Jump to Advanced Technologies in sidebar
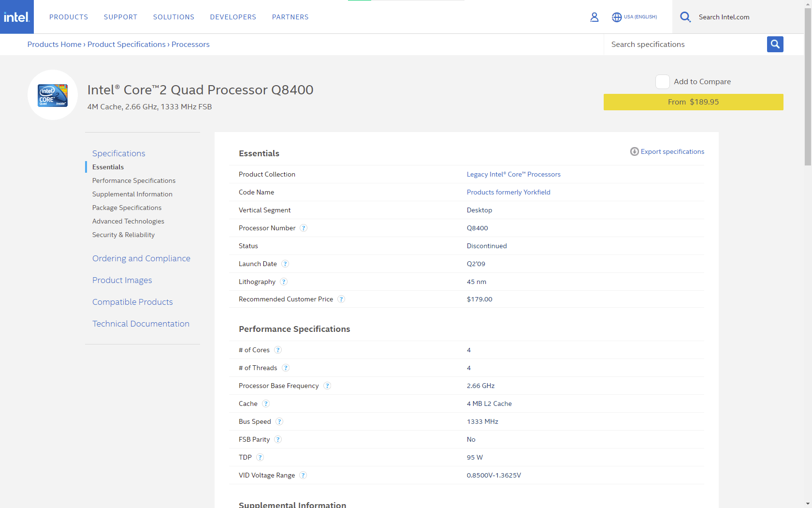 pyautogui.click(x=129, y=221)
